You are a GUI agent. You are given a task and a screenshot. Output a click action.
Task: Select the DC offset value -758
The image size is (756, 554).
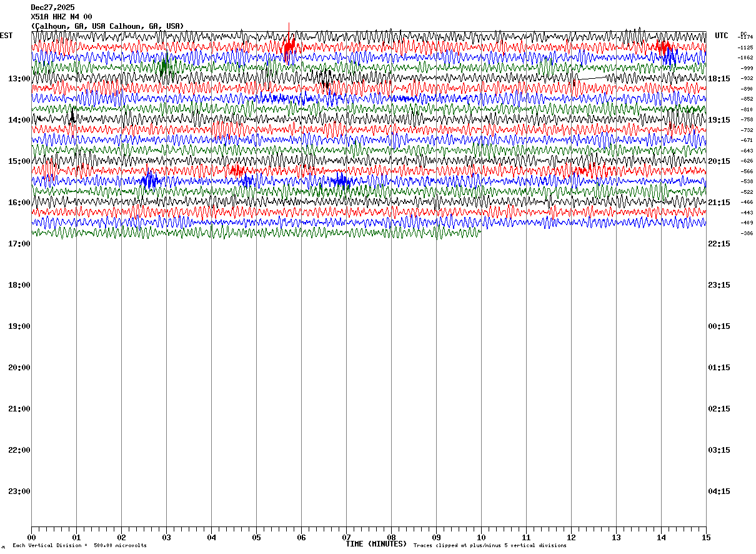[747, 119]
